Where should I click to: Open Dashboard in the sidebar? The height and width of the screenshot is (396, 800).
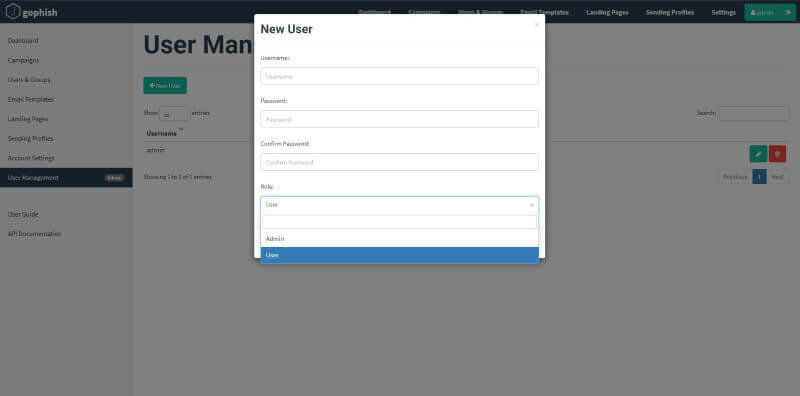coord(23,40)
